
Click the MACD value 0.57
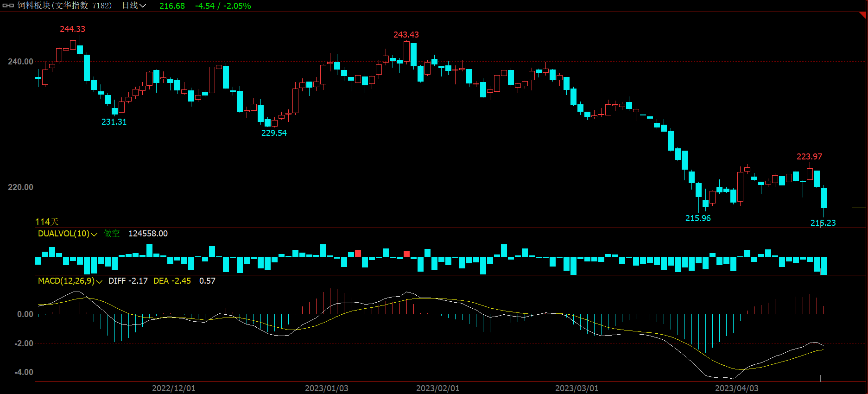tap(207, 281)
